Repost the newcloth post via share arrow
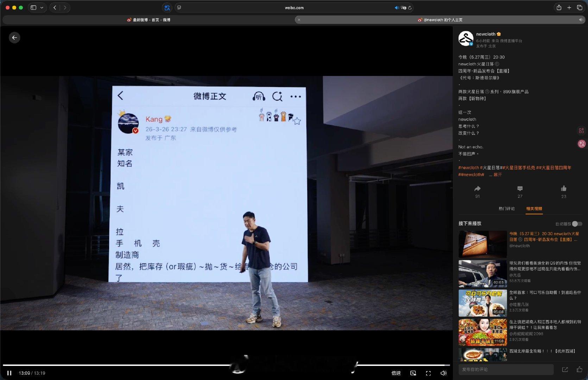This screenshot has width=588, height=380. (478, 189)
